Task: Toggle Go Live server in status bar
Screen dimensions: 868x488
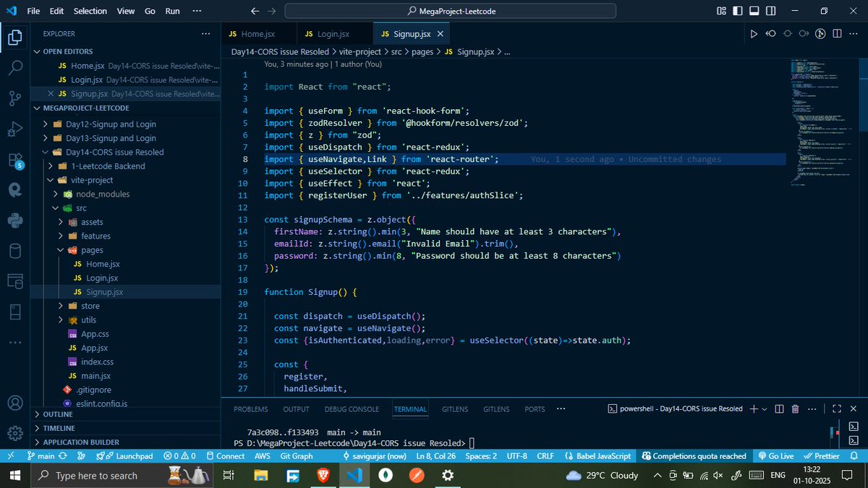Action: [x=775, y=456]
